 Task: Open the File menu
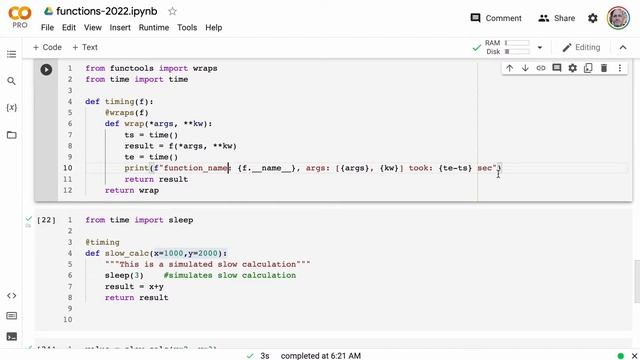(47, 27)
